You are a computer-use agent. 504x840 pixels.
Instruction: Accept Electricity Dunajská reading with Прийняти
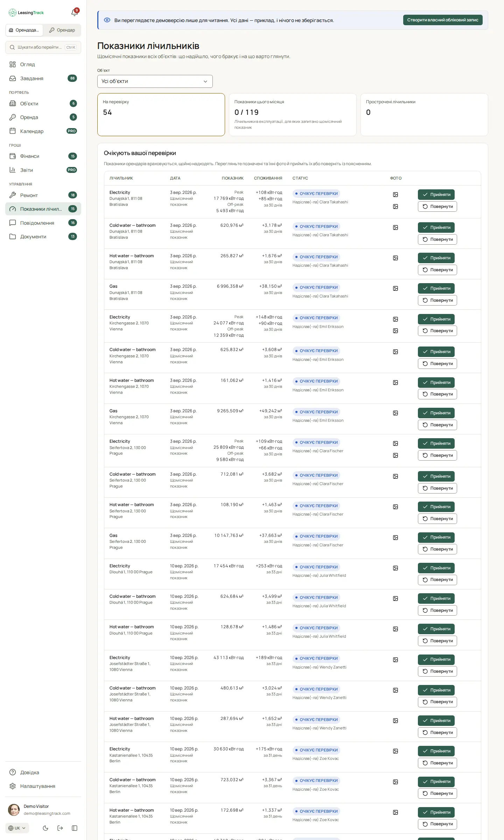point(436,195)
